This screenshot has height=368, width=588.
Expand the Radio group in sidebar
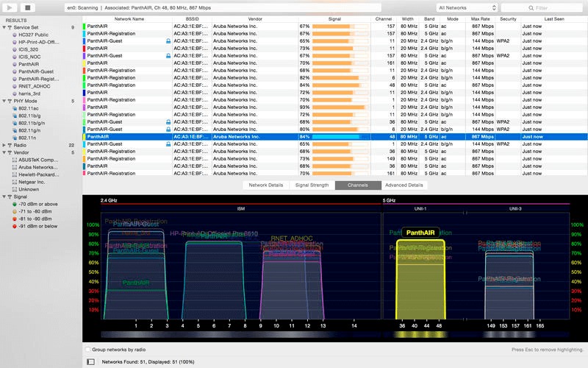4,145
